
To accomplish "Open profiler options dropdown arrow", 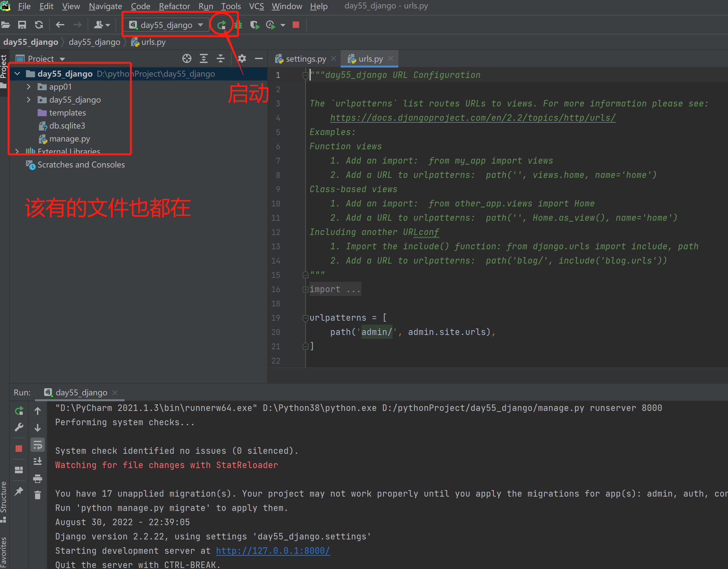I will pyautogui.click(x=283, y=25).
